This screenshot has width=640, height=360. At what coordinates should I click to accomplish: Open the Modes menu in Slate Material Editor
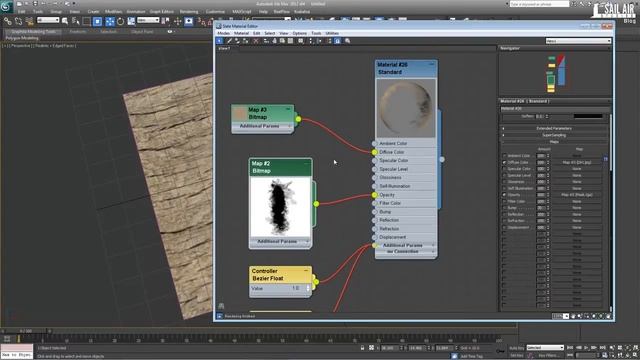(224, 33)
